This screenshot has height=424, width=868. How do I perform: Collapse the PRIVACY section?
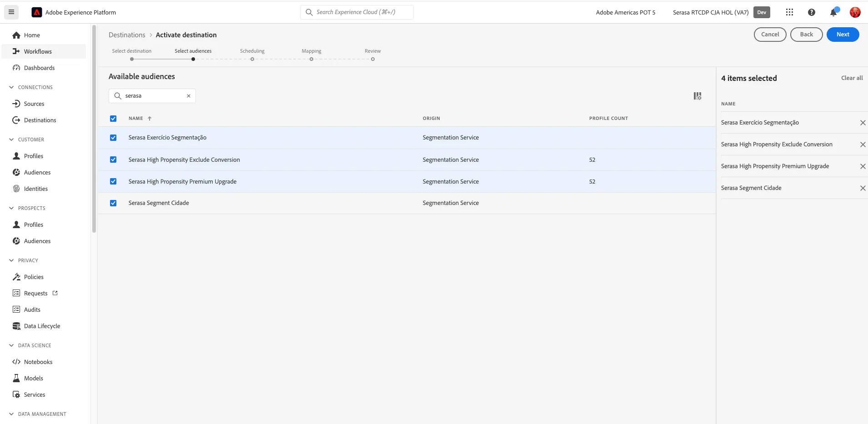point(11,260)
